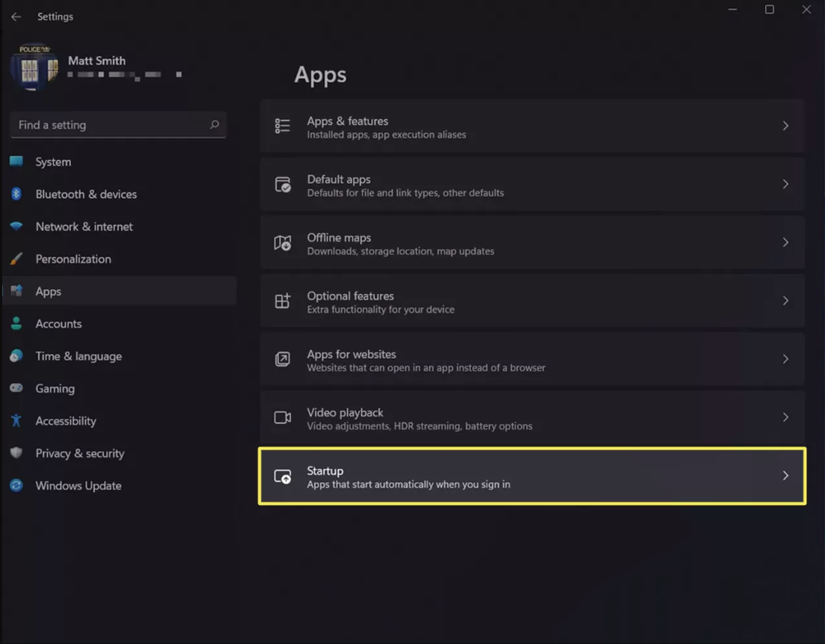Click Matt Smith profile picture
Image resolution: width=825 pixels, height=644 pixels.
click(34, 67)
